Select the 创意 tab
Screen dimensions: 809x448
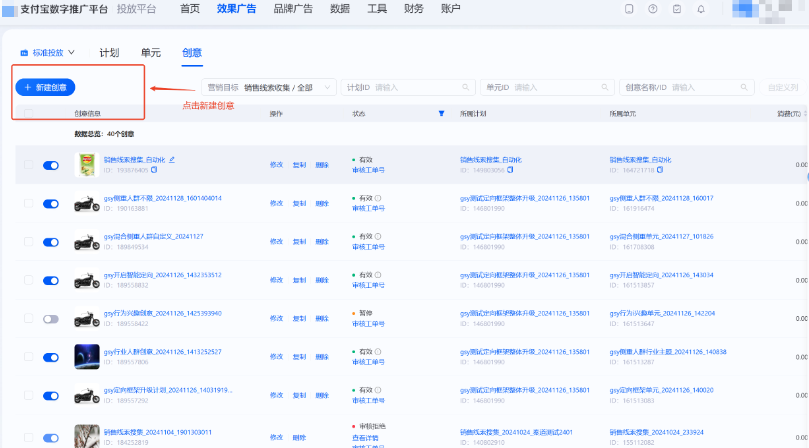click(192, 53)
